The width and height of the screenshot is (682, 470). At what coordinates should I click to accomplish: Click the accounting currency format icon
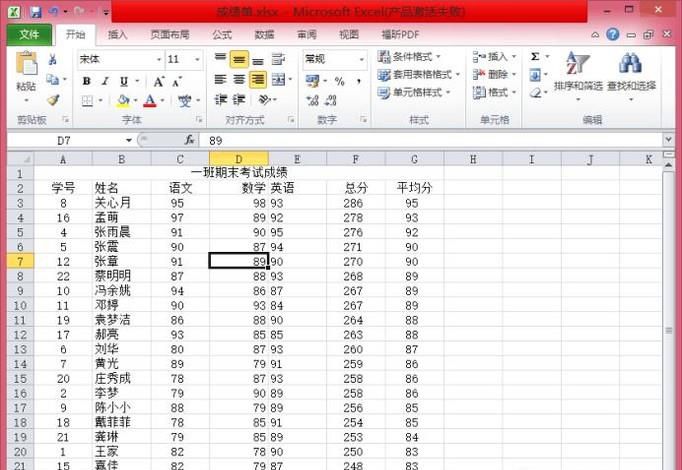click(x=312, y=81)
